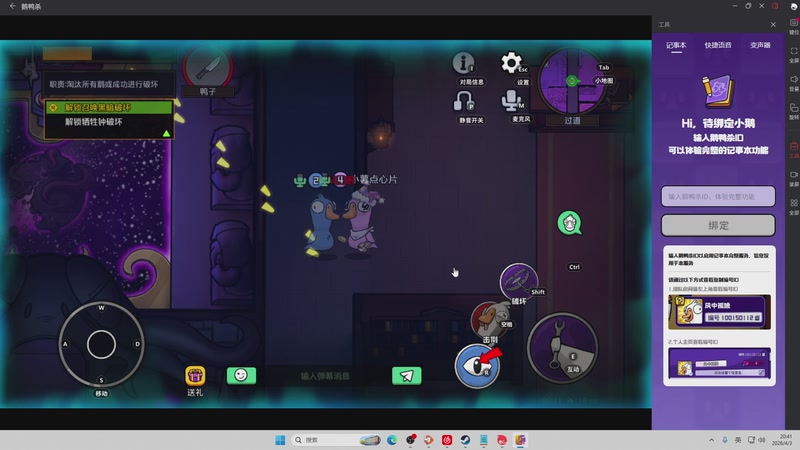Open the 送礼 gift icon
The width and height of the screenshot is (800, 450).
[195, 376]
